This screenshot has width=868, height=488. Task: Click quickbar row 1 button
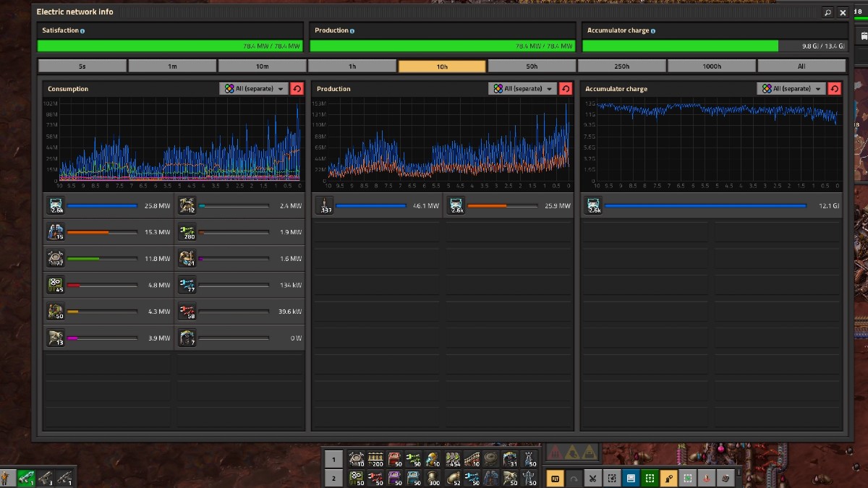333,459
